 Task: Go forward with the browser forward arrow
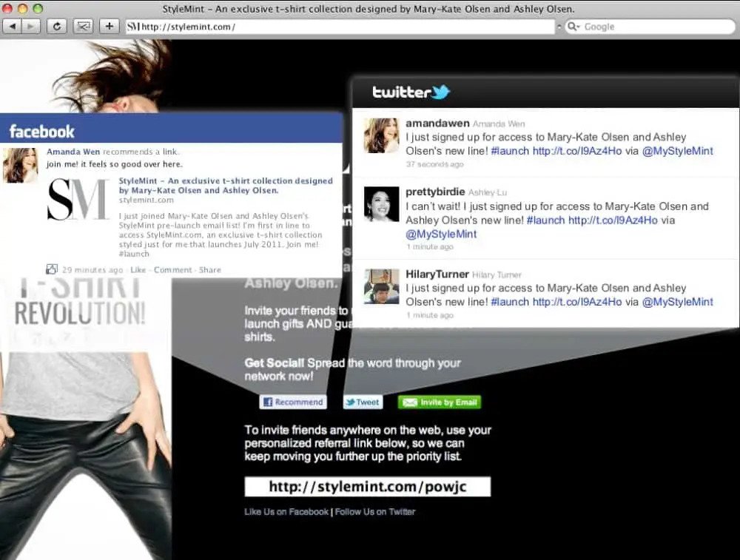(30, 27)
